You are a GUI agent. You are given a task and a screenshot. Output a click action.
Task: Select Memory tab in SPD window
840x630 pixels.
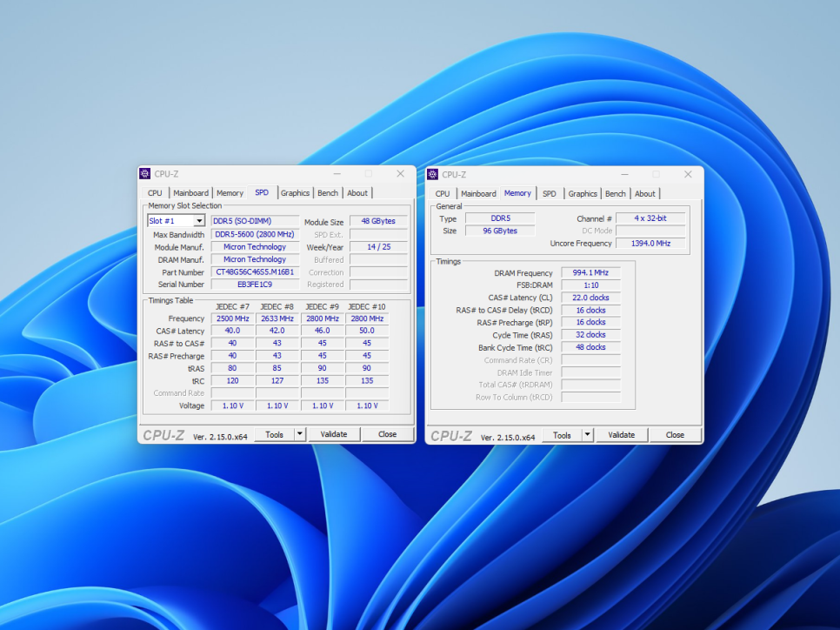230,193
